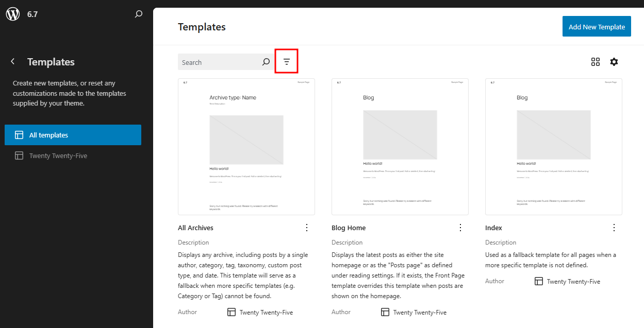Open the All Archives template preview

[246, 146]
